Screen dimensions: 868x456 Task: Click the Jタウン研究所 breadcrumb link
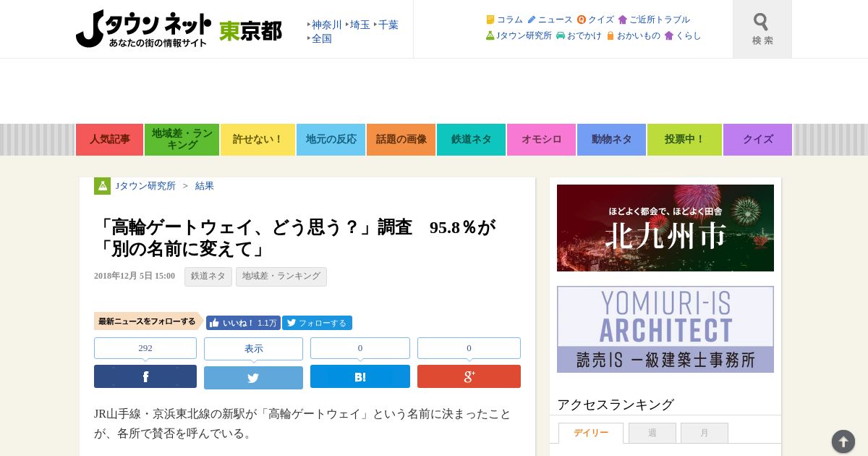pos(145,186)
